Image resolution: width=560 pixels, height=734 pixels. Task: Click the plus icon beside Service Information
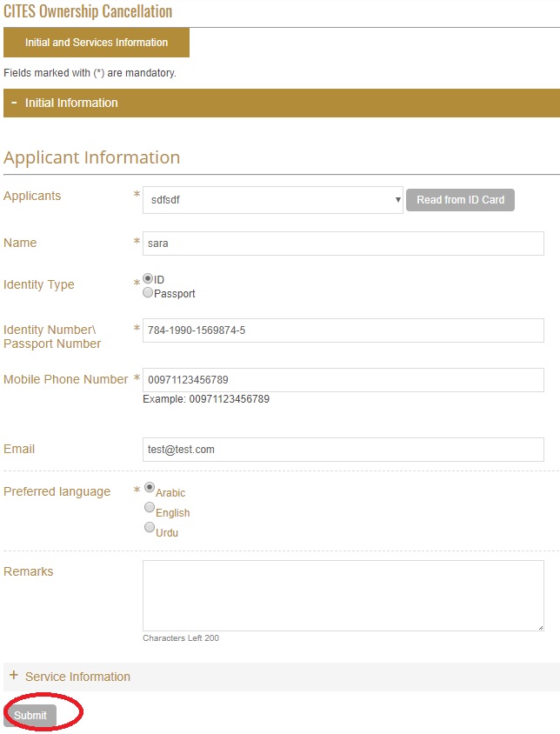coord(13,676)
